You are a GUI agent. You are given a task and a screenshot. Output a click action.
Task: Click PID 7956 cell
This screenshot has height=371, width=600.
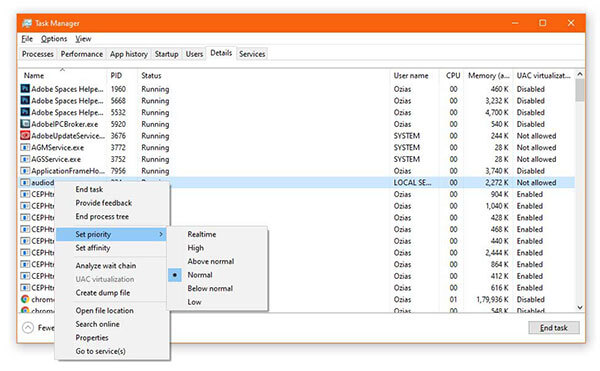pos(118,171)
